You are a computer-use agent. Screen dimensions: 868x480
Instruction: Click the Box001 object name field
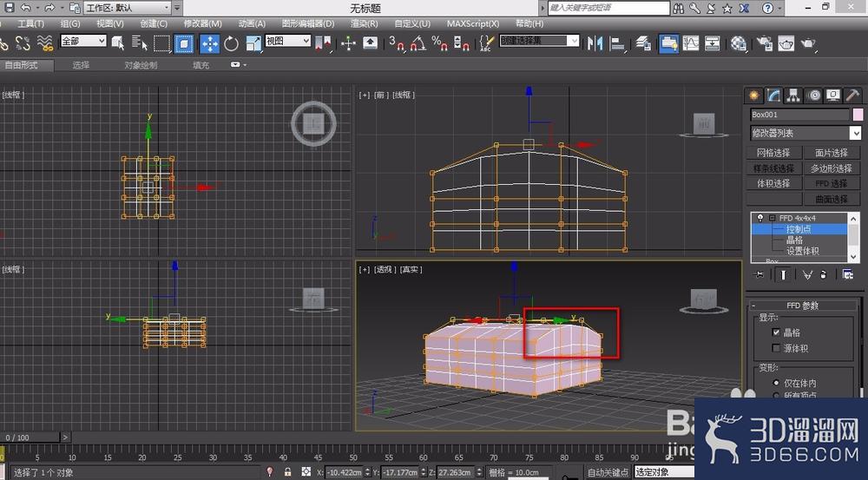pyautogui.click(x=799, y=115)
